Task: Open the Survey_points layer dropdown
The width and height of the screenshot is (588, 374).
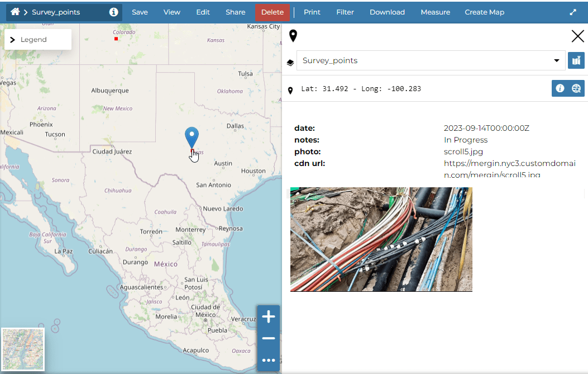Action: pyautogui.click(x=431, y=60)
